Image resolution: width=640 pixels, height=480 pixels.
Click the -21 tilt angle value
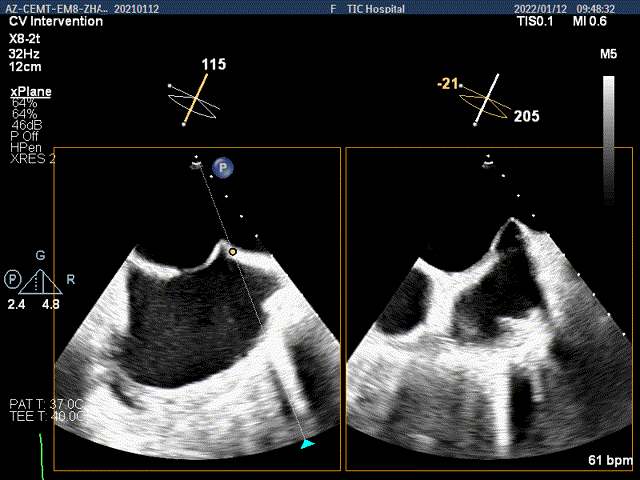445,85
